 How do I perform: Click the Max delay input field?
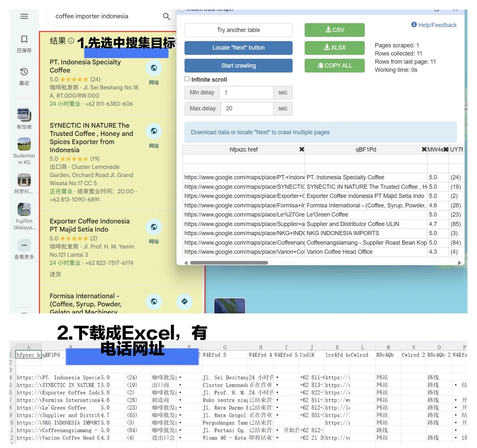click(x=247, y=108)
